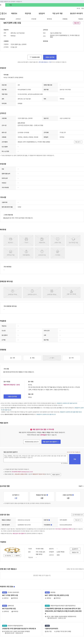
Task: Click the 서류 screening method tile
Action: coord(13,358)
